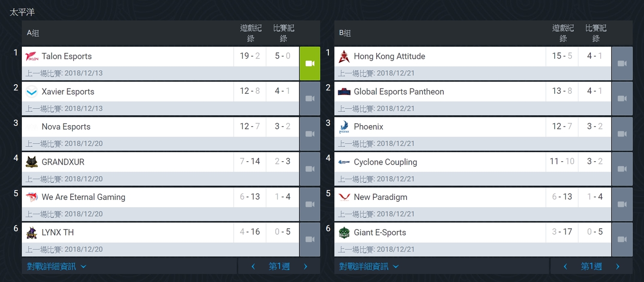
Task: Open the video icon for Hong Kong Attitude
Action: pyautogui.click(x=622, y=64)
